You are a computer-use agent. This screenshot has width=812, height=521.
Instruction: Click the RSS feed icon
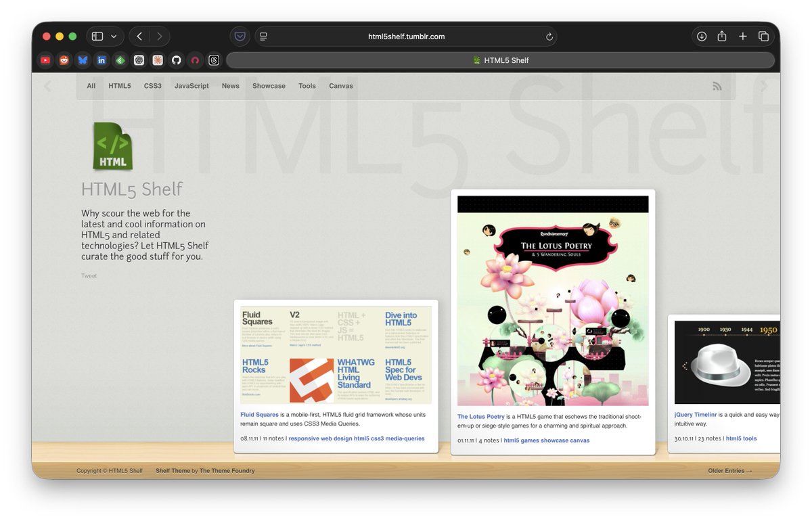pyautogui.click(x=717, y=86)
